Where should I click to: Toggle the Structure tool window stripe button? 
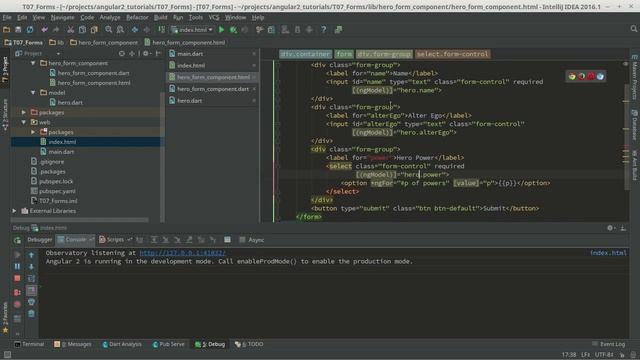(5, 115)
